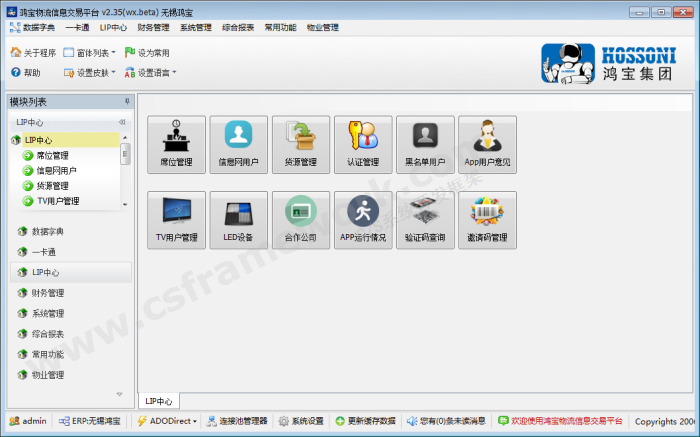Open the 综合报表 menu in menu bar
This screenshot has height=437, width=700.
pyautogui.click(x=237, y=28)
